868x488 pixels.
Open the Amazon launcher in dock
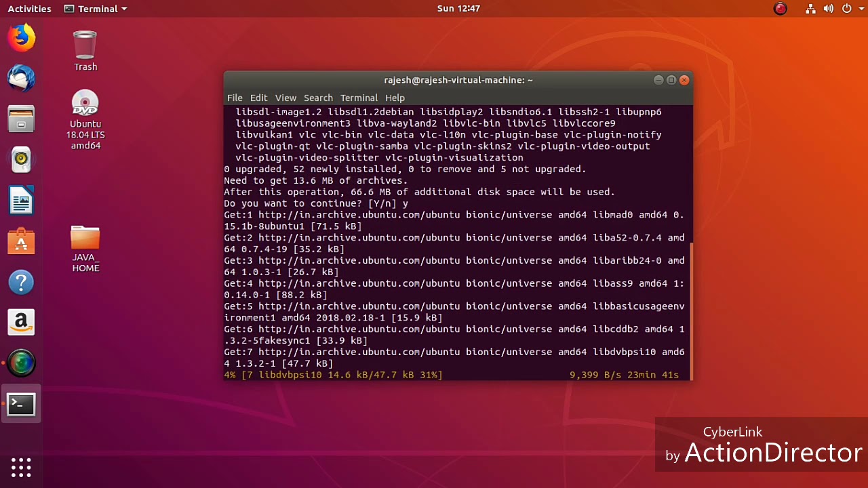[21, 323]
